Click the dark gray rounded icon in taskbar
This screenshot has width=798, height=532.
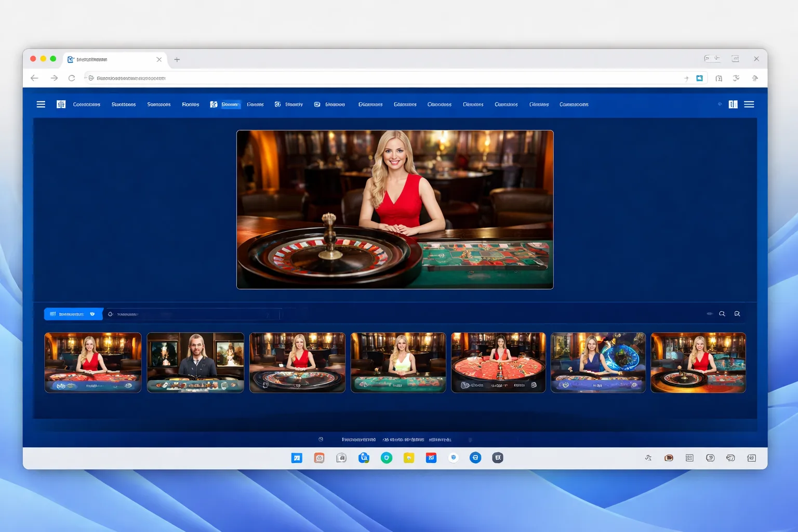coord(498,458)
